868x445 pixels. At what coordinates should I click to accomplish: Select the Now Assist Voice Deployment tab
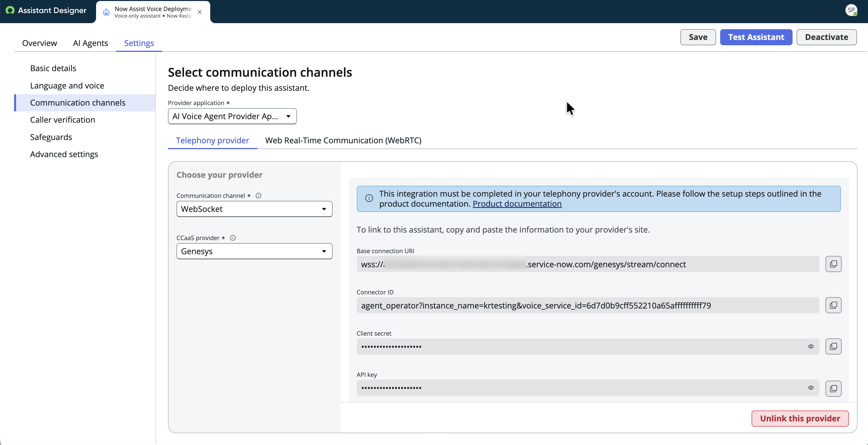click(x=153, y=12)
